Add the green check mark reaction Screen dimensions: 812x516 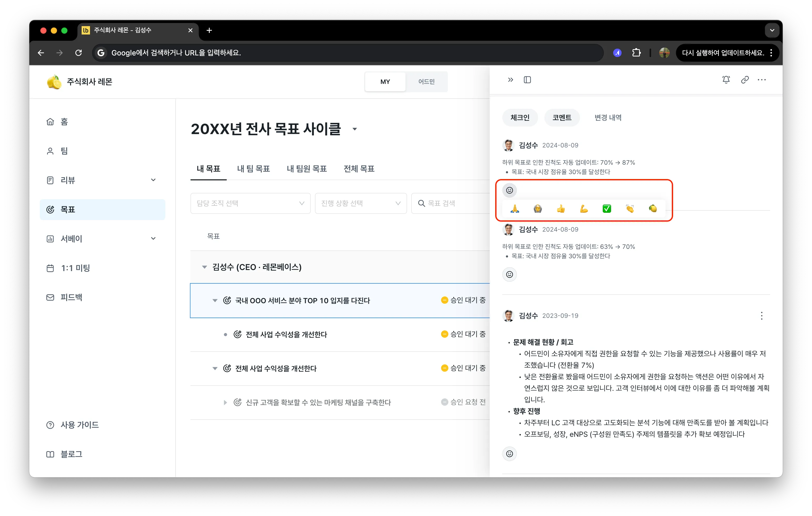point(607,209)
